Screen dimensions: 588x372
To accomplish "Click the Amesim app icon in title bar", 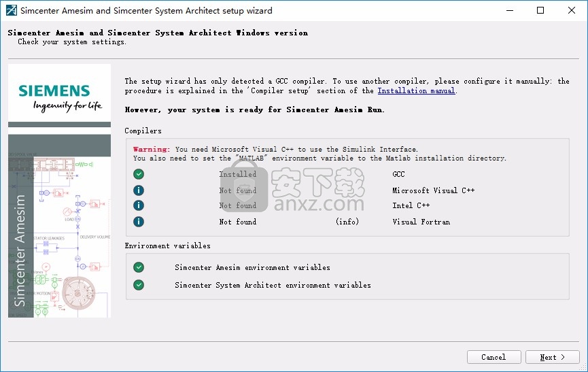I will (x=12, y=10).
